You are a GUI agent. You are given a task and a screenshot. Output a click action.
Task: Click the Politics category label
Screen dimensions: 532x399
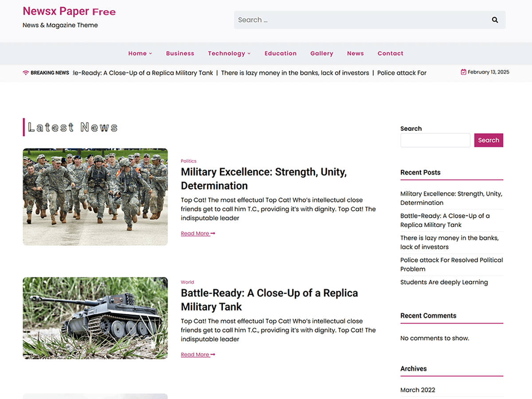click(188, 161)
